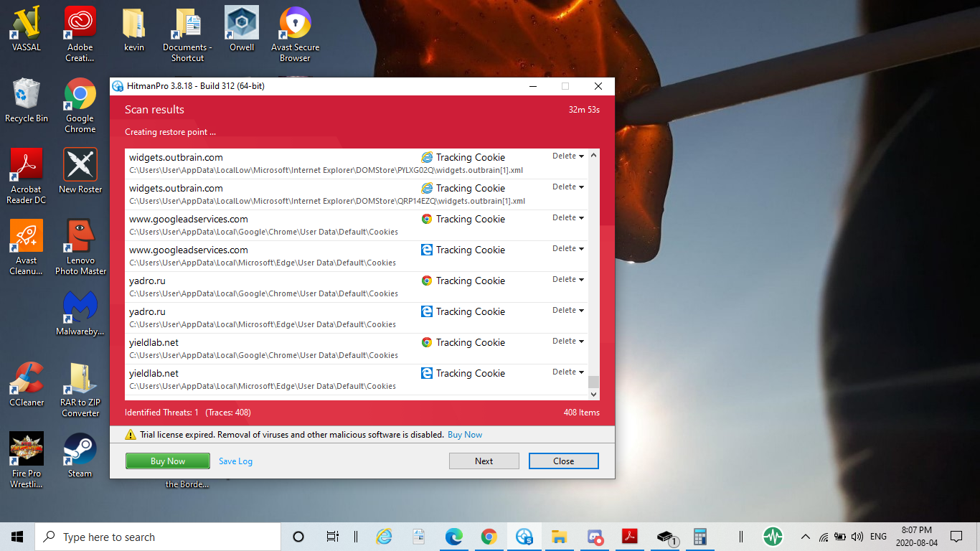Screen dimensions: 980x551
Task: Open Delete dropdown for Chrome yadro.ru row
Action: [x=568, y=280]
